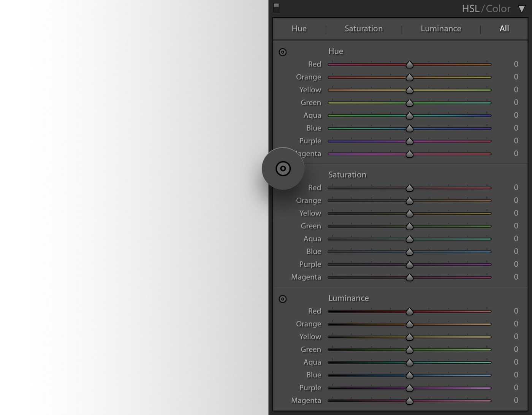This screenshot has height=415, width=532.
Task: Click the Orange saturation slider handle
Action: pyautogui.click(x=409, y=201)
